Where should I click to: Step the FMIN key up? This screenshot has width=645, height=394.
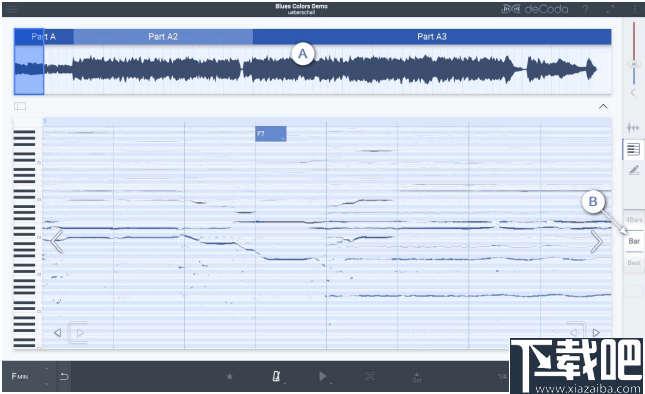pyautogui.click(x=46, y=369)
